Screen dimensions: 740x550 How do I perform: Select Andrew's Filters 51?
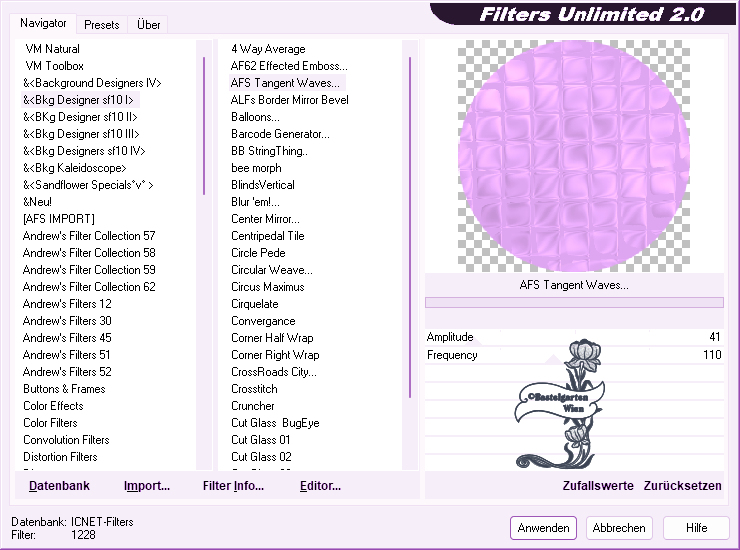tap(66, 355)
